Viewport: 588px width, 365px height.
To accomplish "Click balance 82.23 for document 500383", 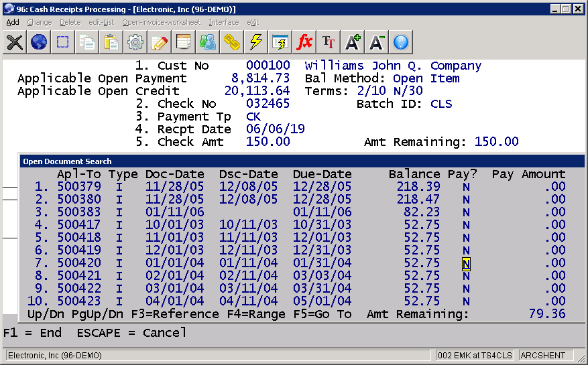I will click(422, 212).
